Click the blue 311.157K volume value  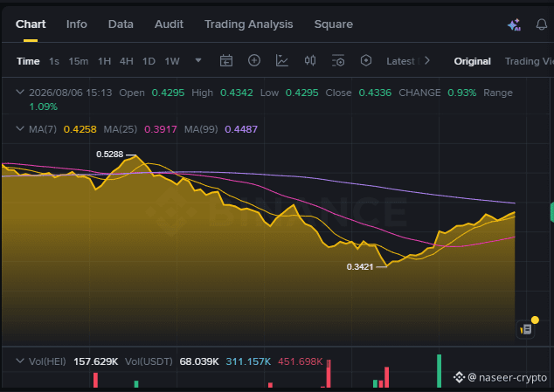pos(248,361)
